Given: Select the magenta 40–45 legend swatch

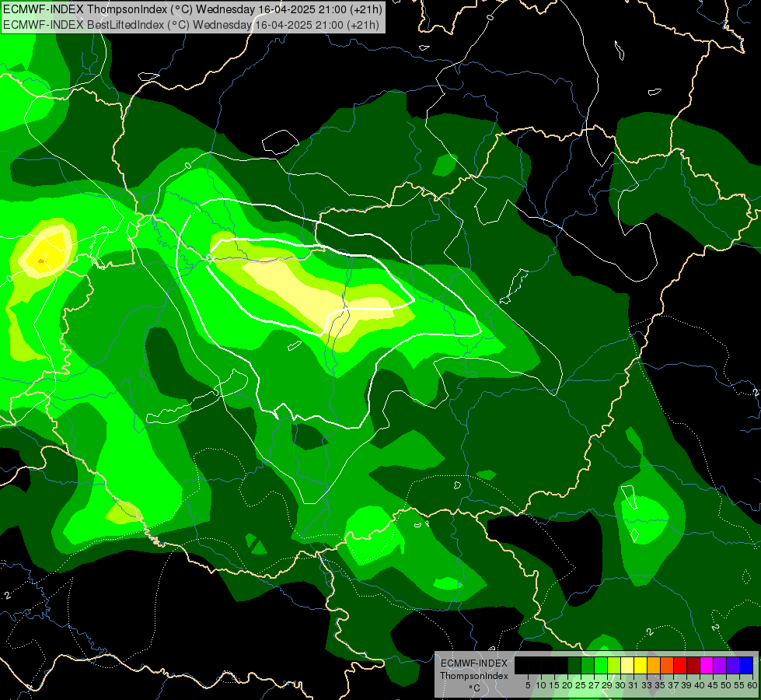Looking at the screenshot, I should [707, 666].
